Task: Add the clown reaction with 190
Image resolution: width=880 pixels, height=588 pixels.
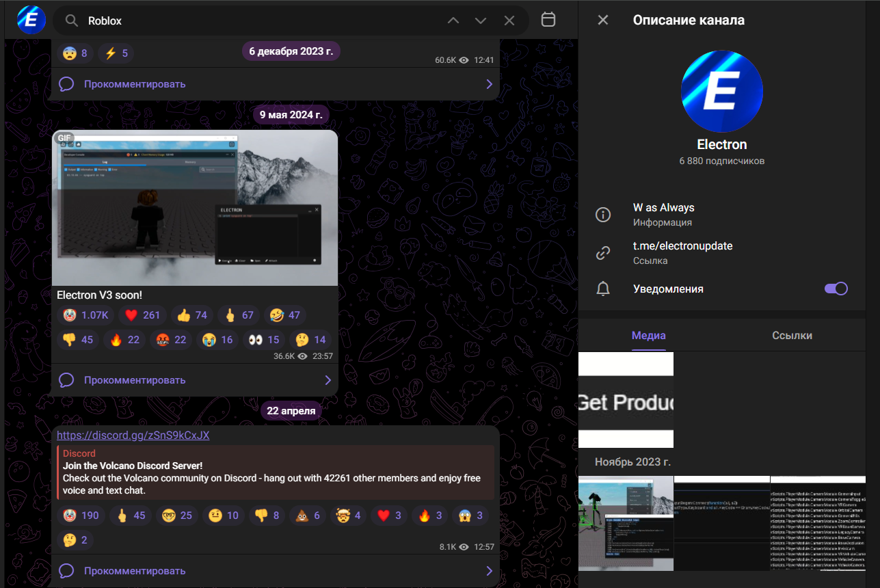Action: click(81, 516)
